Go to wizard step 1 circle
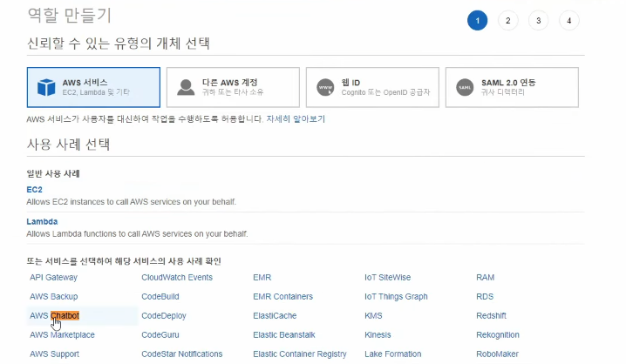The width and height of the screenshot is (626, 364). point(478,20)
